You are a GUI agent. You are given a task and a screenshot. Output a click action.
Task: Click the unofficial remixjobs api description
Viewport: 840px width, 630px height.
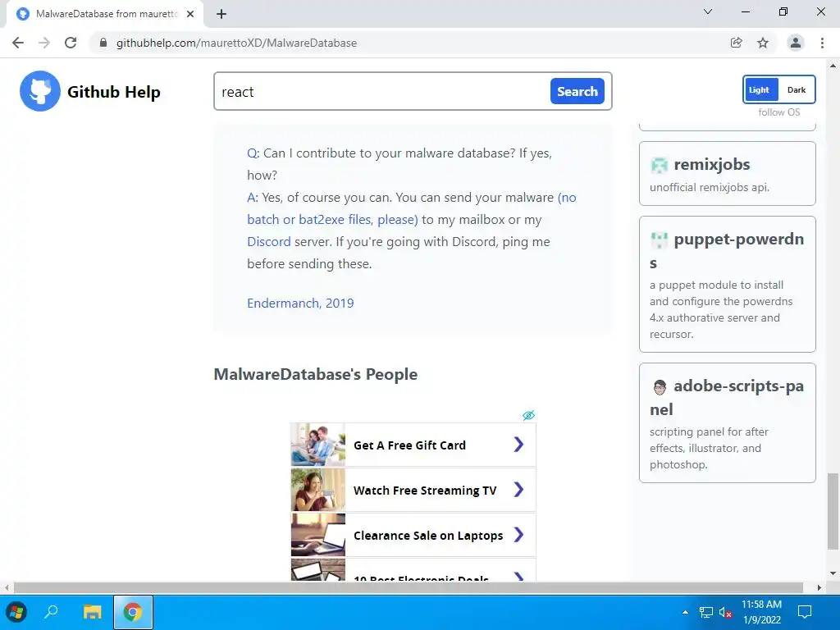710,188
